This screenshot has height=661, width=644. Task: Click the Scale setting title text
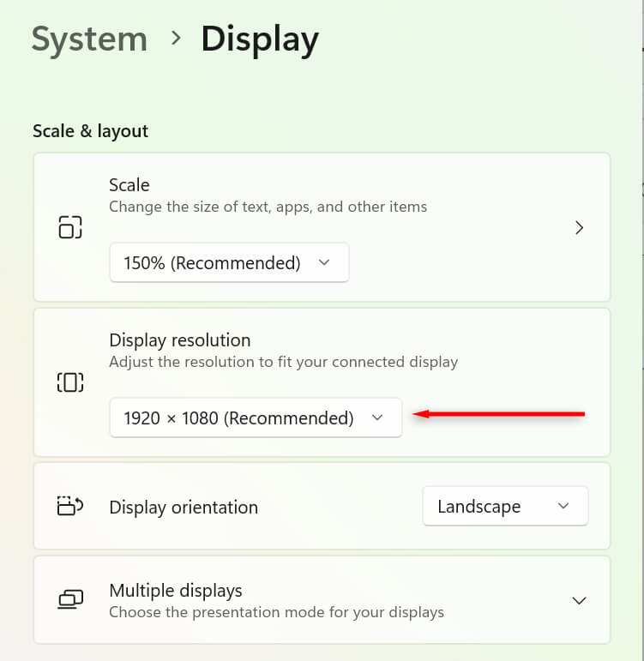pyautogui.click(x=129, y=184)
